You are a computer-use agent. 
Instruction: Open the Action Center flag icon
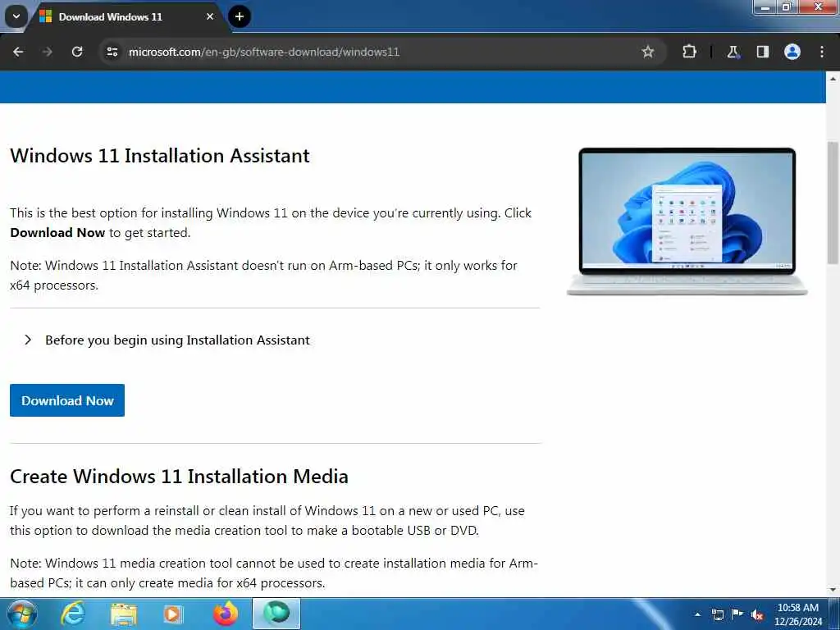(737, 614)
